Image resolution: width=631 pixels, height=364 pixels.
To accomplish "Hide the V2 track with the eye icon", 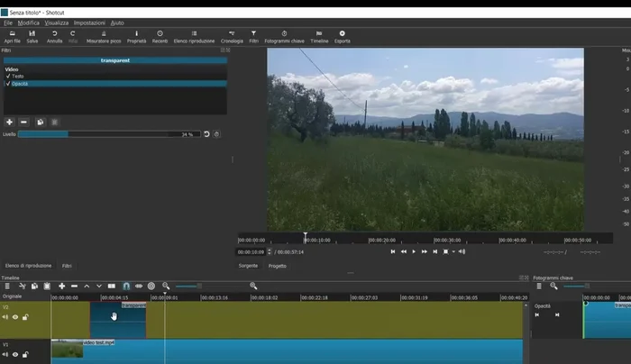I will tap(15, 317).
